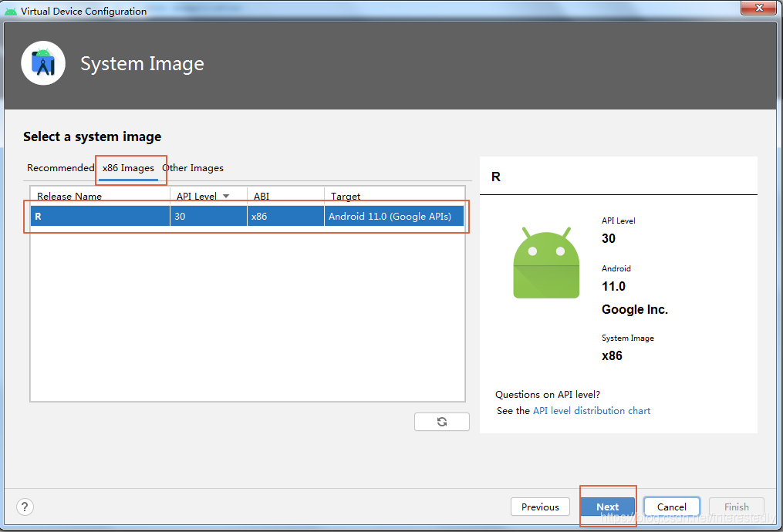
Task: Switch to the Recommended tab
Action: click(60, 167)
